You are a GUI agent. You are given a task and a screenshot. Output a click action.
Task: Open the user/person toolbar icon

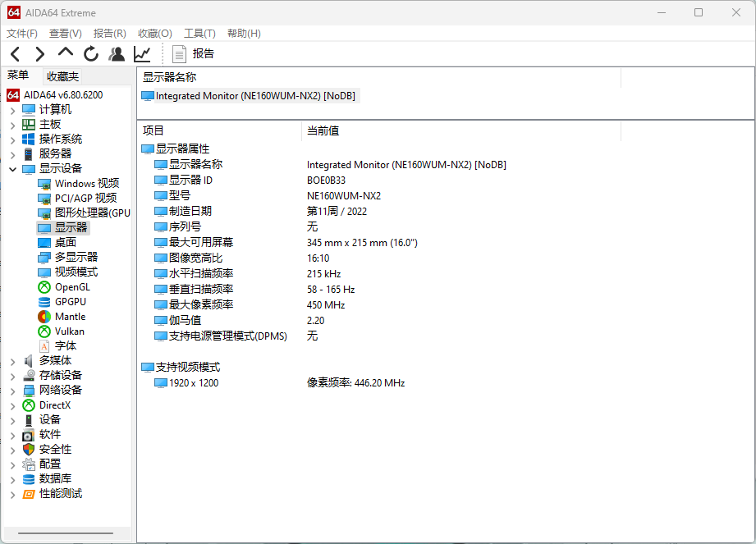click(117, 54)
